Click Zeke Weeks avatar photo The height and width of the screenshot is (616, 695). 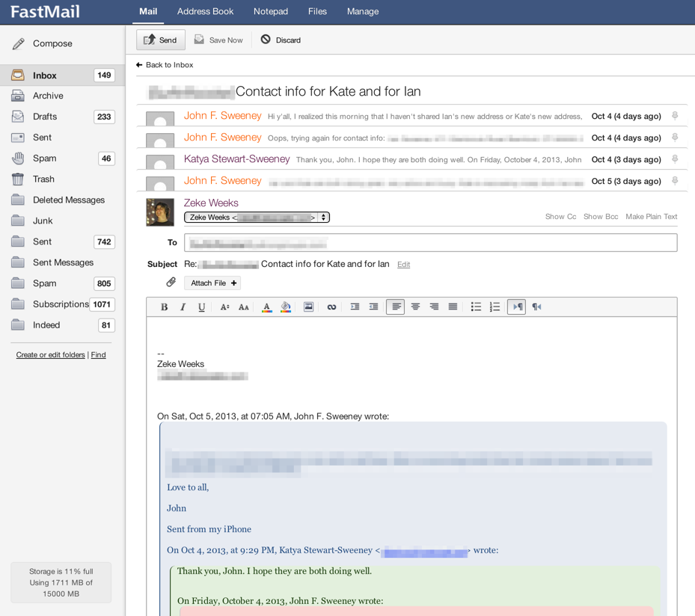160,212
